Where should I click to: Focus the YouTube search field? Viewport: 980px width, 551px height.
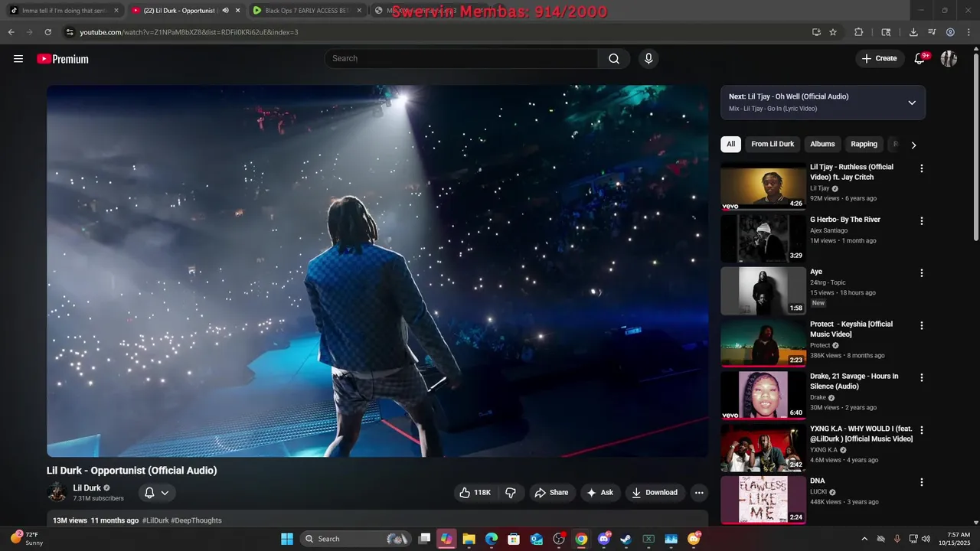click(461, 59)
